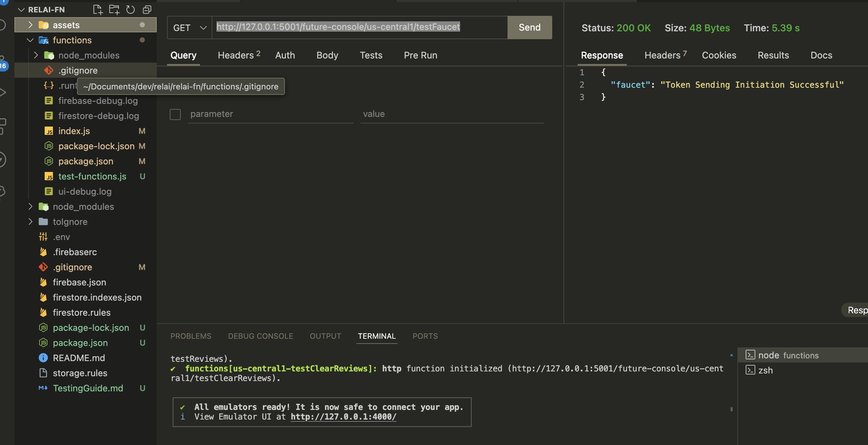Image resolution: width=868 pixels, height=445 pixels.
Task: Click the New Folder icon in explorer header
Action: [114, 10]
